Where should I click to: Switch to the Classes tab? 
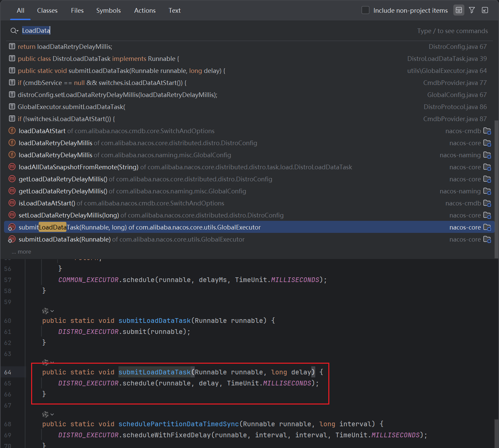tap(47, 10)
